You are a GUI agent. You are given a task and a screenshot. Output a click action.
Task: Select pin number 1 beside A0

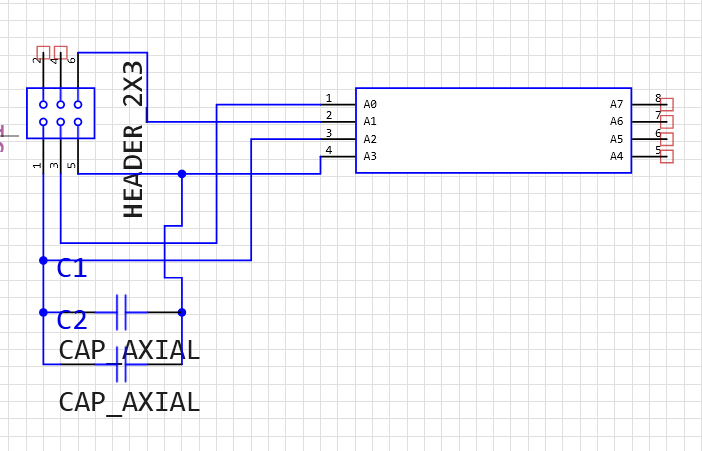[x=329, y=98]
